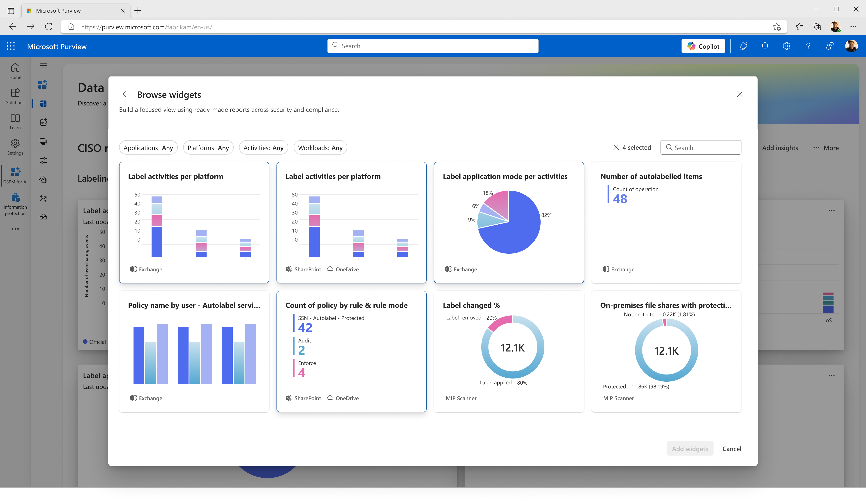Open a new browser tab
This screenshot has width=866, height=504.
point(138,11)
